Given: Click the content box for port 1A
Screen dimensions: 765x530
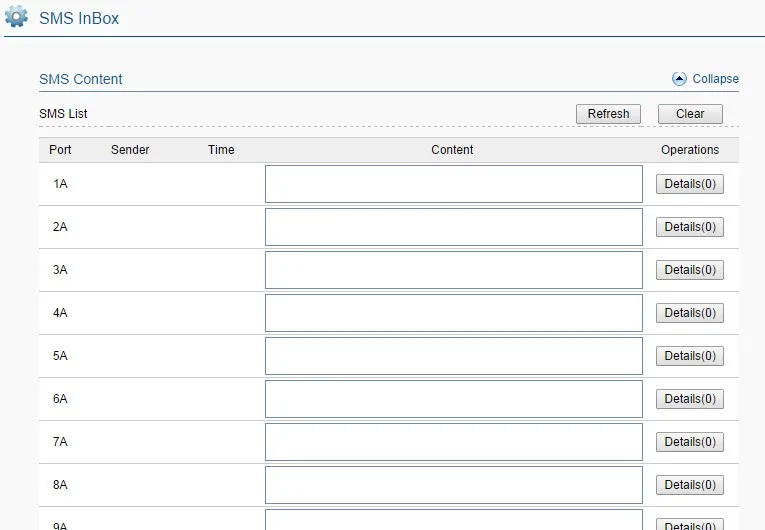Looking at the screenshot, I should (x=453, y=184).
